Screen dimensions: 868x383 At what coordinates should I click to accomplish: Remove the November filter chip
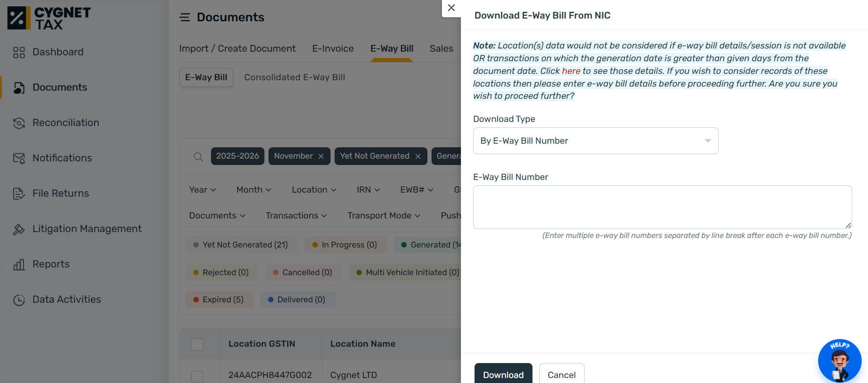pos(321,156)
